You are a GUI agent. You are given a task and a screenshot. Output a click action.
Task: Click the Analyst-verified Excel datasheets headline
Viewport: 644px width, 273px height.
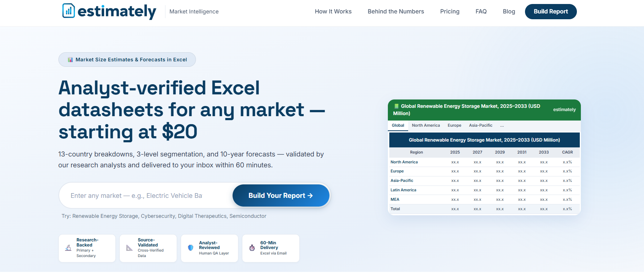tap(192, 110)
